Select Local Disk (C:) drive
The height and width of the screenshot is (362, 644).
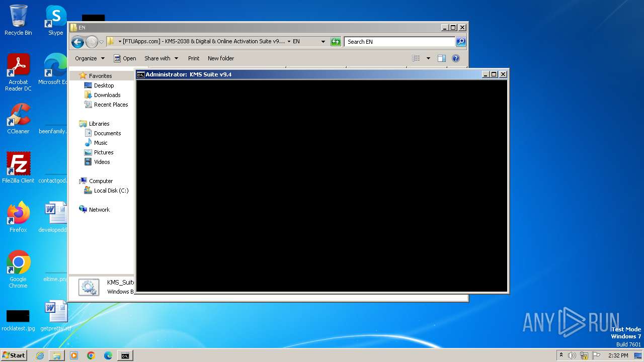pyautogui.click(x=111, y=191)
